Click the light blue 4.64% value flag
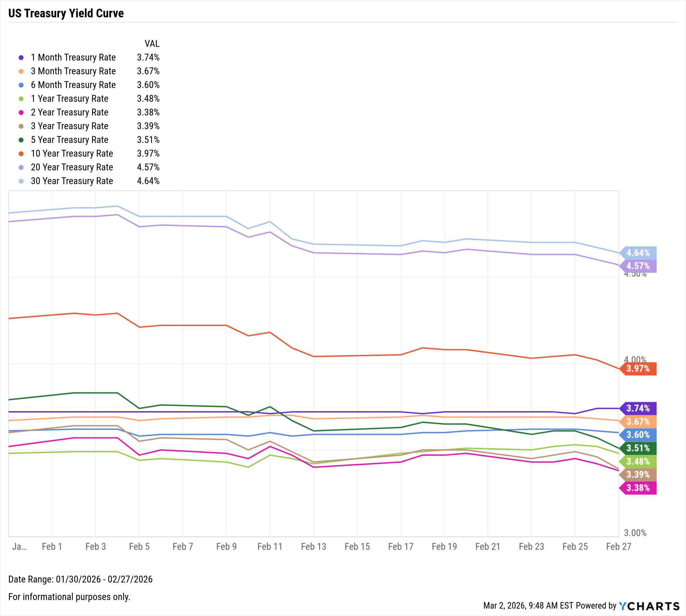Viewport: 686px width, 616px height. coord(638,253)
